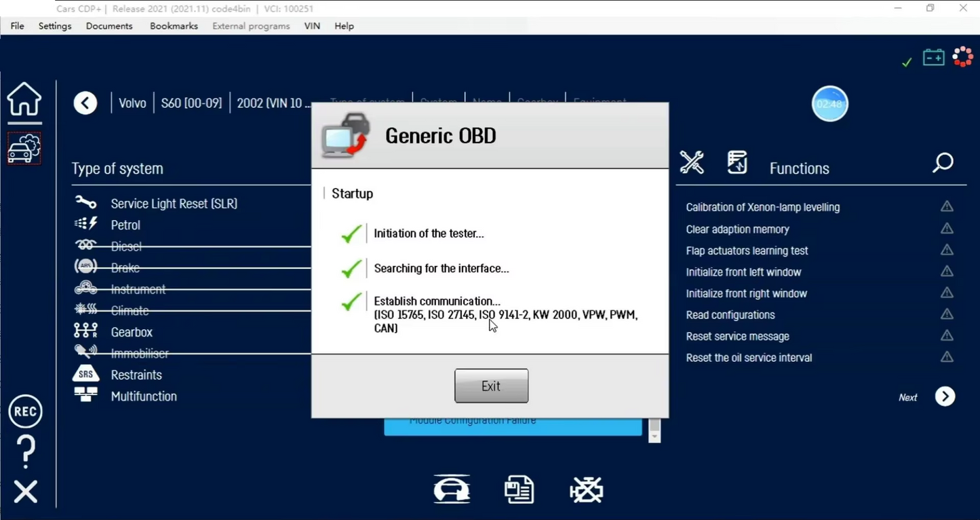
Task: Open help via the question mark icon
Action: pos(26,451)
